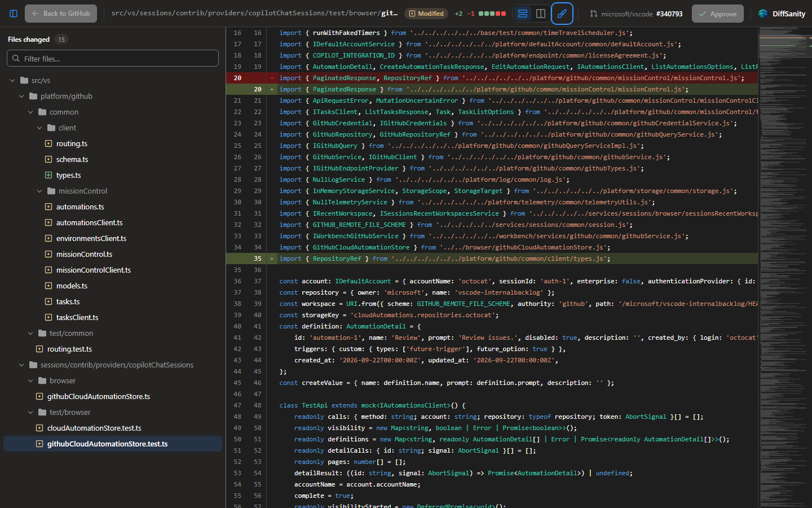This screenshot has height=508, width=812.
Task: Collapse the common folder chevron
Action: click(x=30, y=112)
